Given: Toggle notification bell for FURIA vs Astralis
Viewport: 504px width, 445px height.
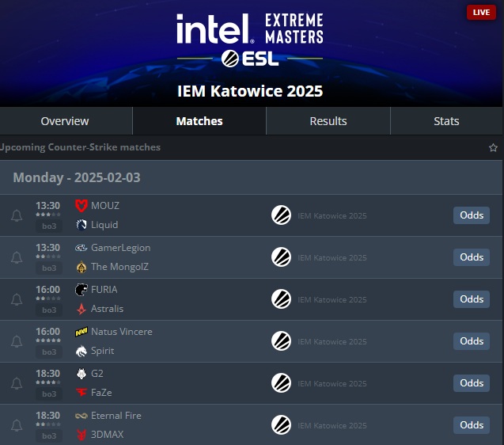Looking at the screenshot, I should pos(17,299).
